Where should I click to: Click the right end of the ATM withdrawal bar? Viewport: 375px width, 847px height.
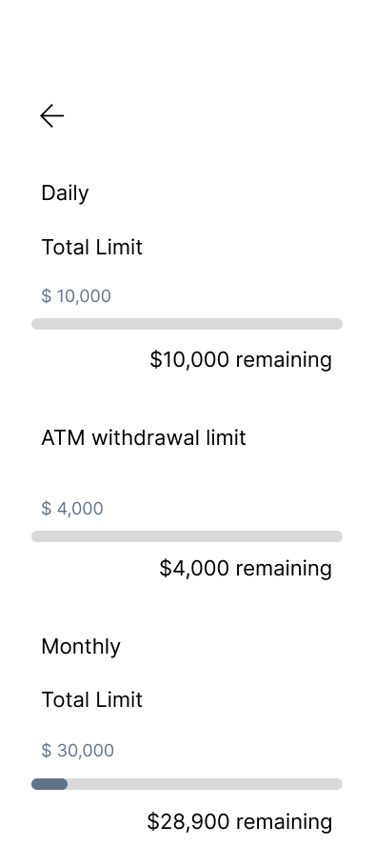pyautogui.click(x=337, y=536)
